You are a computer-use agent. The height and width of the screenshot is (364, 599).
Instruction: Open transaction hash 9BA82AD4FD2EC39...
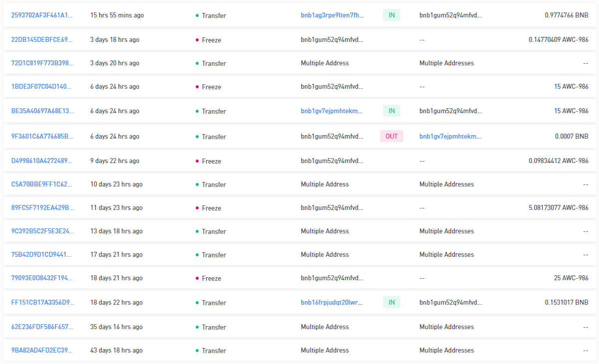click(42, 351)
